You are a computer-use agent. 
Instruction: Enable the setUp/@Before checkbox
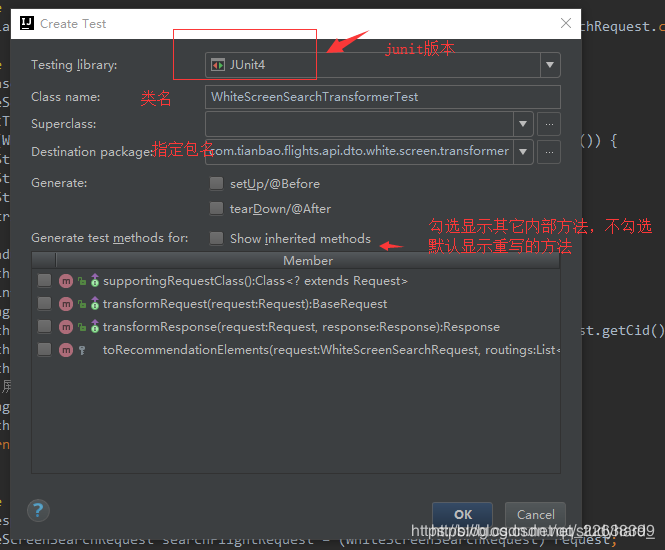pyautogui.click(x=216, y=184)
